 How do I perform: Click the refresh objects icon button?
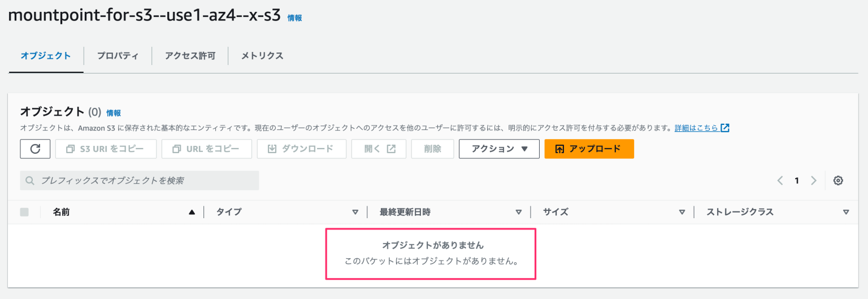36,149
